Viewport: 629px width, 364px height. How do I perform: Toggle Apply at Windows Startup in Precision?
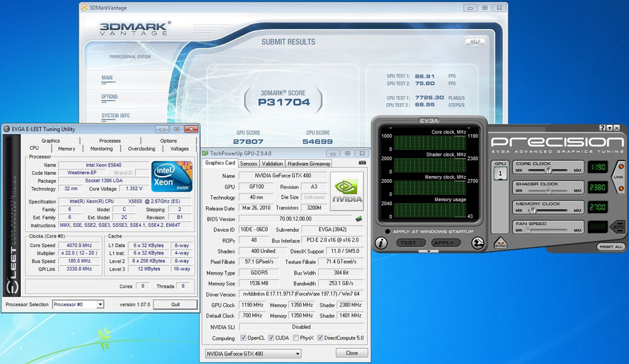pyautogui.click(x=388, y=231)
